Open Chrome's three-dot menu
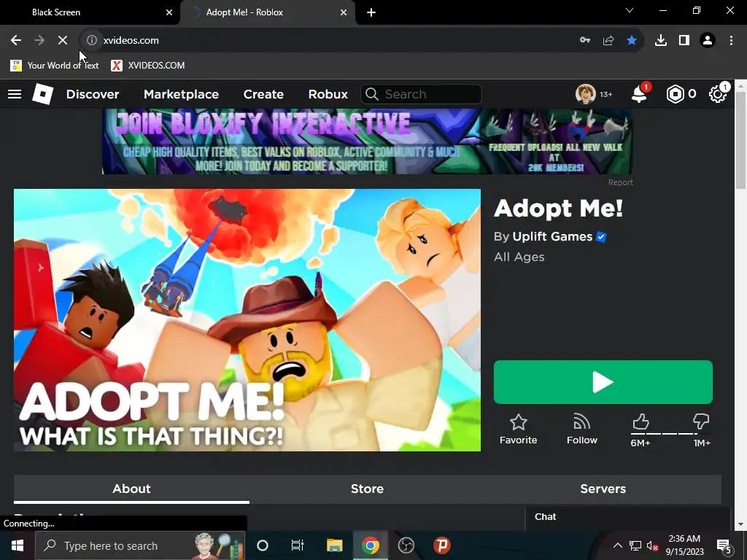The width and height of the screenshot is (747, 560). coord(731,41)
